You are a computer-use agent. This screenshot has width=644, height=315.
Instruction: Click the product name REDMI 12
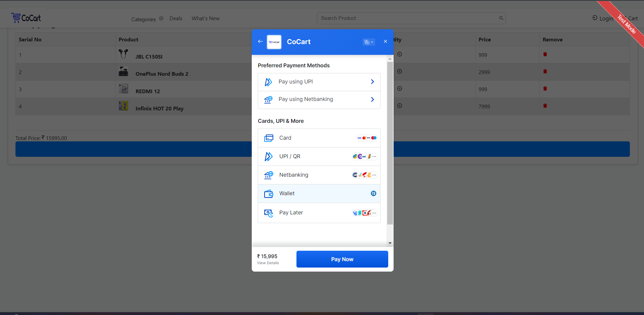(x=148, y=91)
